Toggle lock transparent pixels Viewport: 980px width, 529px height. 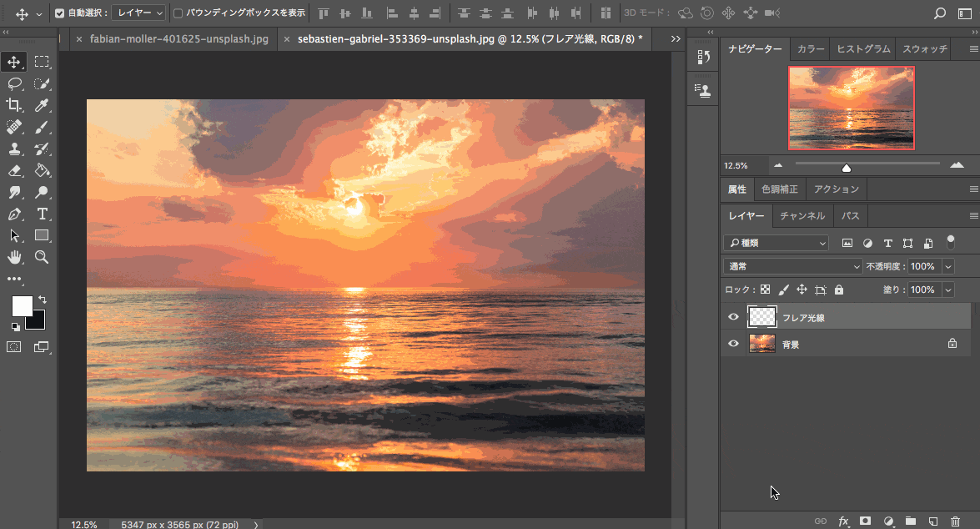pos(765,290)
